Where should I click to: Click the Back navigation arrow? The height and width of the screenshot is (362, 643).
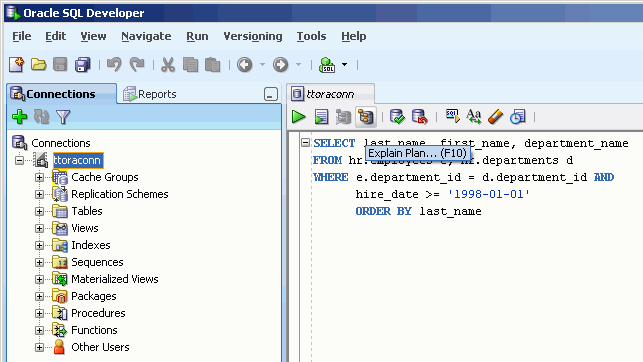point(244,65)
